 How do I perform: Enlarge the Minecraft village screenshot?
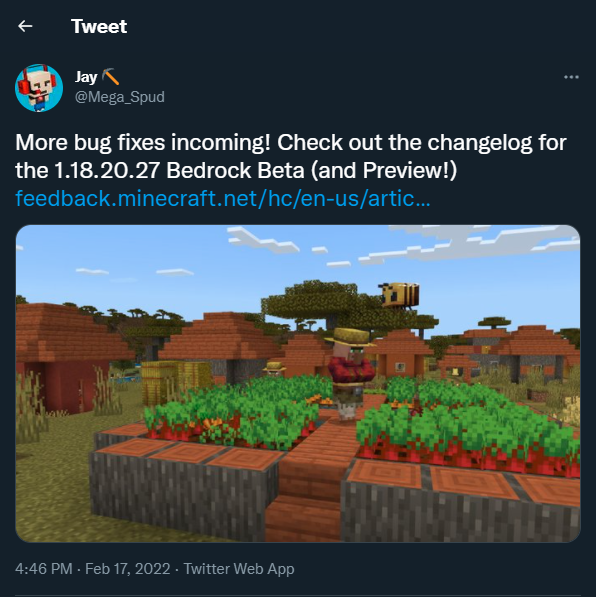click(x=298, y=383)
